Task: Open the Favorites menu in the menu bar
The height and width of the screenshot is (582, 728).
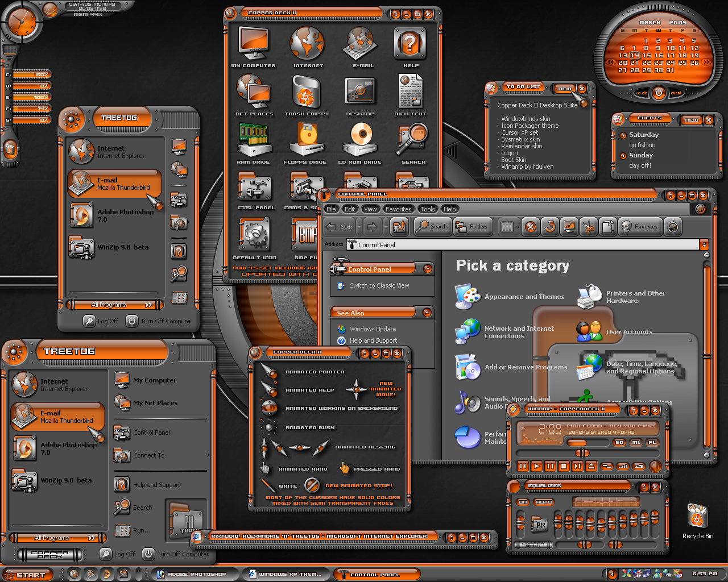Action: 398,209
